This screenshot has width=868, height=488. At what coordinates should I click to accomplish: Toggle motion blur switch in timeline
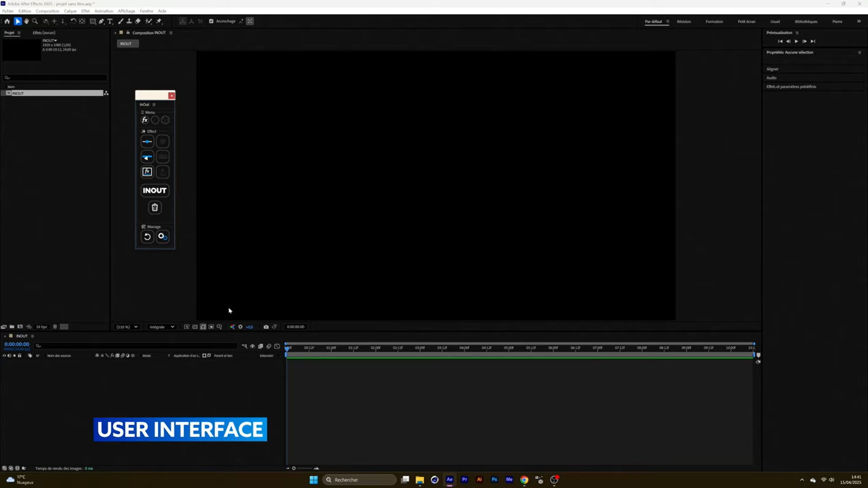click(x=269, y=346)
